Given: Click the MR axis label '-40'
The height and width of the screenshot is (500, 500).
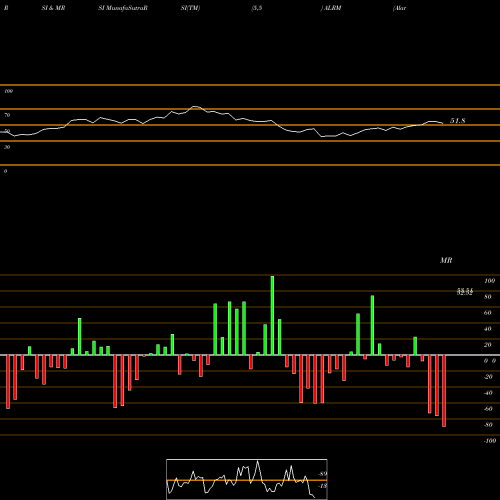Looking at the screenshot, I should tap(488, 393).
